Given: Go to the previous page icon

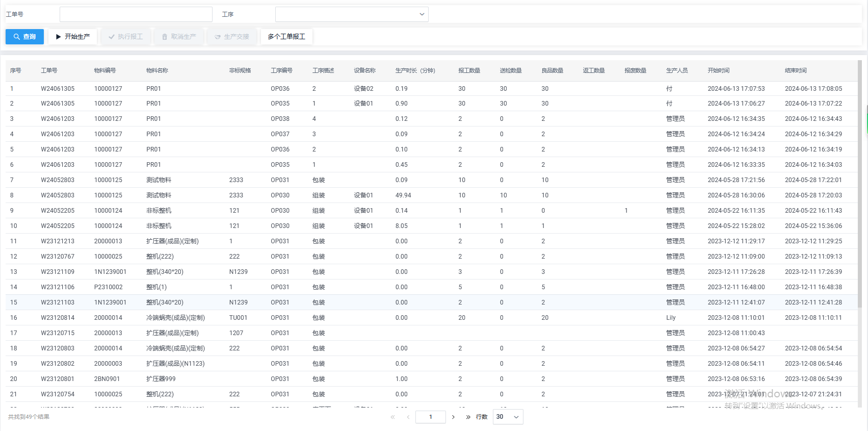Looking at the screenshot, I should [408, 417].
